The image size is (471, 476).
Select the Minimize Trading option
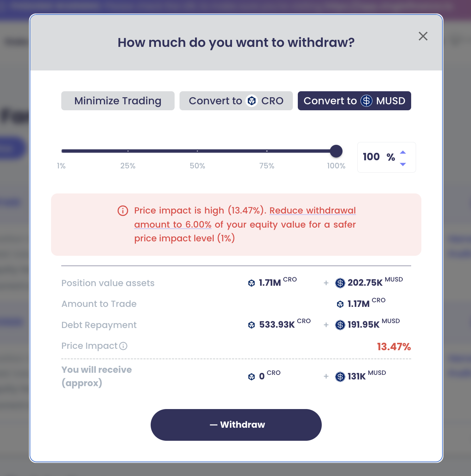click(118, 101)
